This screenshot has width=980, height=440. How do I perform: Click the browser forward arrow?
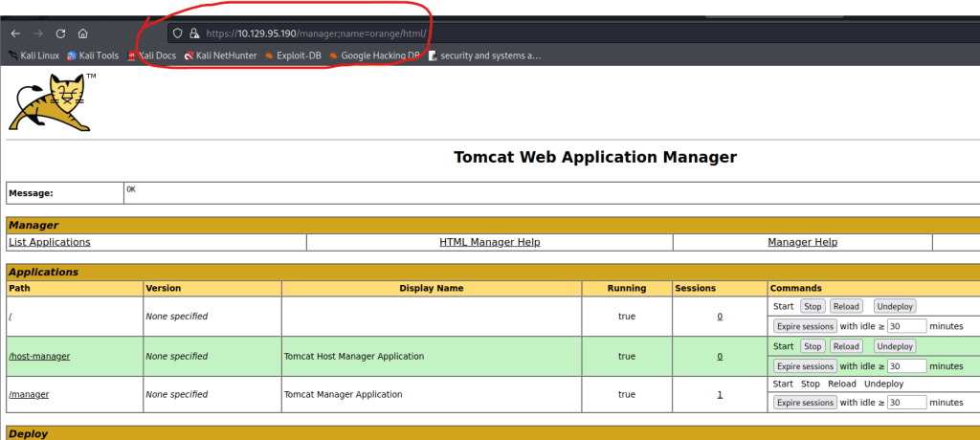tap(38, 33)
